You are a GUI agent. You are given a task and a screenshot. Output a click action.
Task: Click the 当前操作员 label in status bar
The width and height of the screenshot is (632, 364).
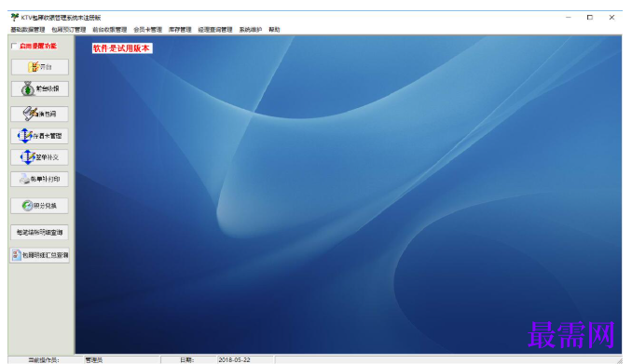[44, 360]
